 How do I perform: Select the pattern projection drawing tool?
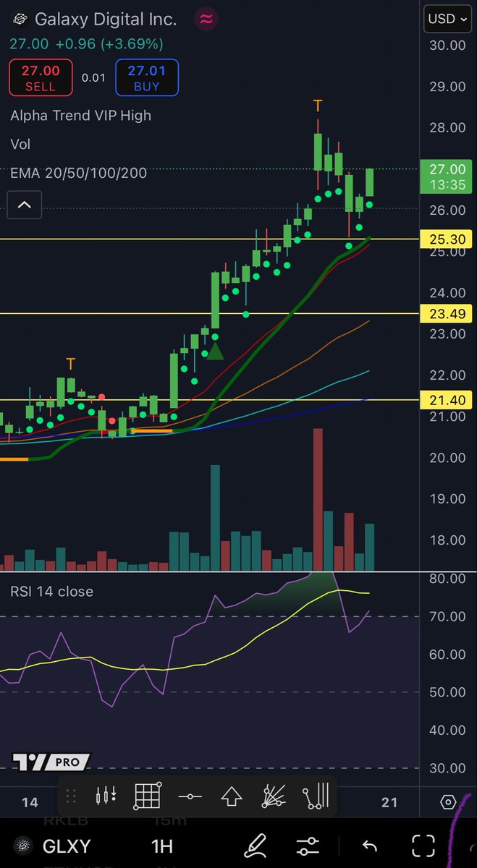316,796
